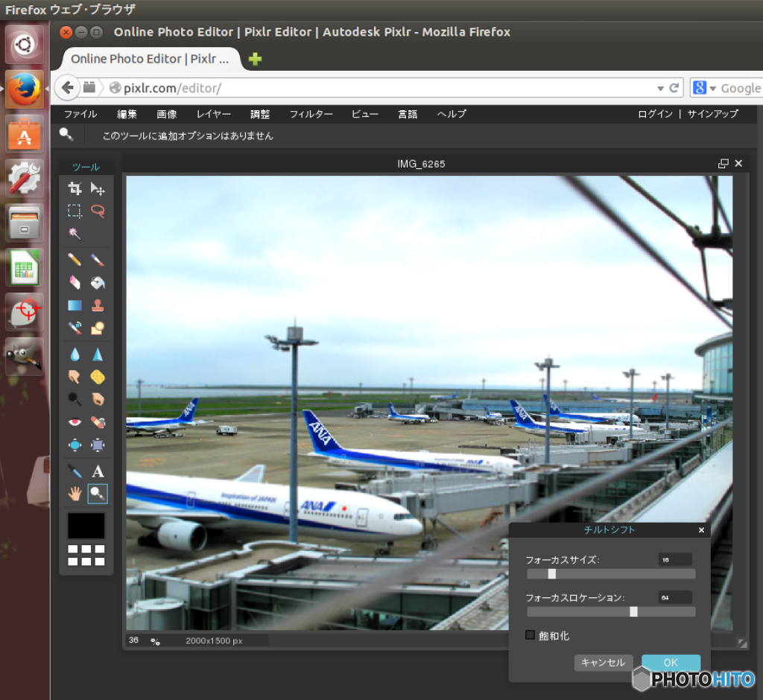Select the Drawing shapes tool
763x700 pixels.
[98, 328]
